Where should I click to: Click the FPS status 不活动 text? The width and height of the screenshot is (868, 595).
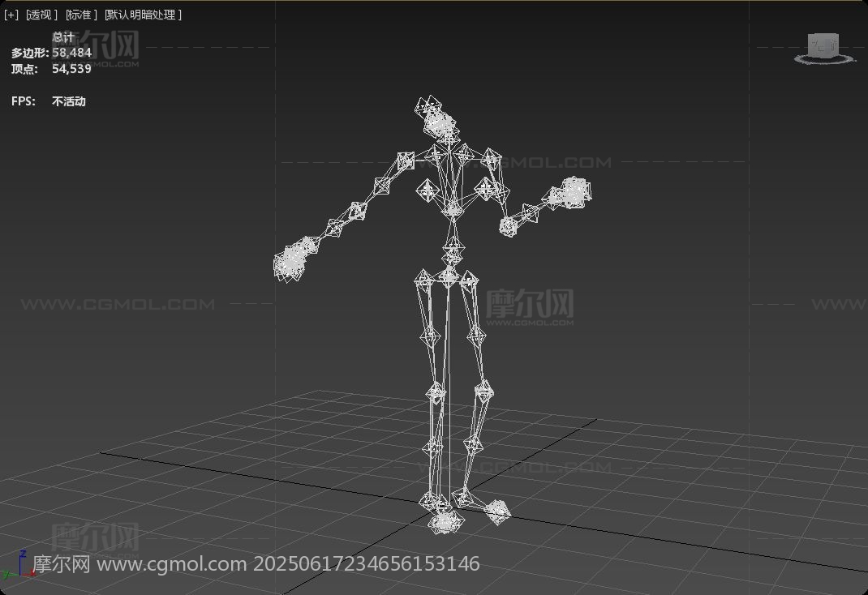[x=69, y=101]
